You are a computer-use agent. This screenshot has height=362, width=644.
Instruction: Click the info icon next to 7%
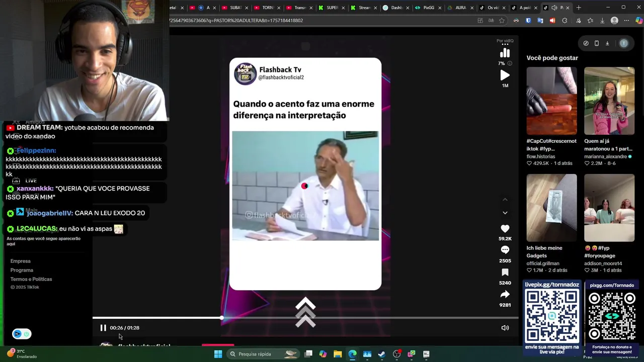pyautogui.click(x=510, y=63)
